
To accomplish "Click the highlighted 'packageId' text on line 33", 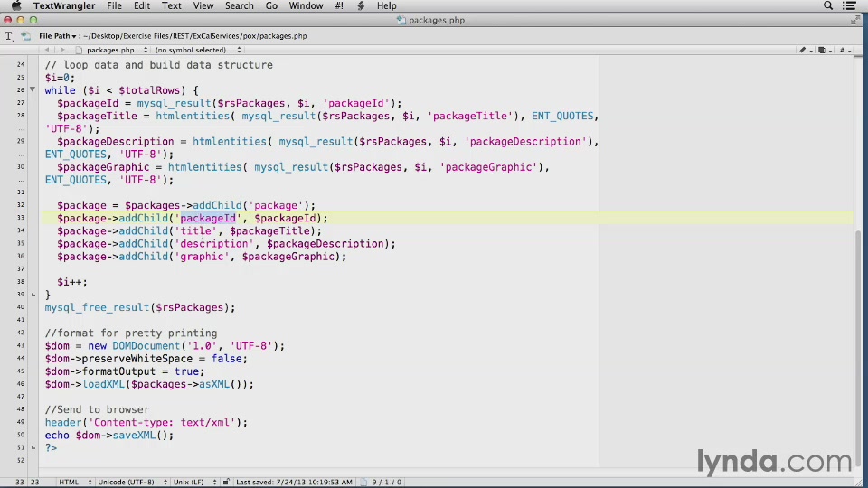I will pyautogui.click(x=208, y=218).
